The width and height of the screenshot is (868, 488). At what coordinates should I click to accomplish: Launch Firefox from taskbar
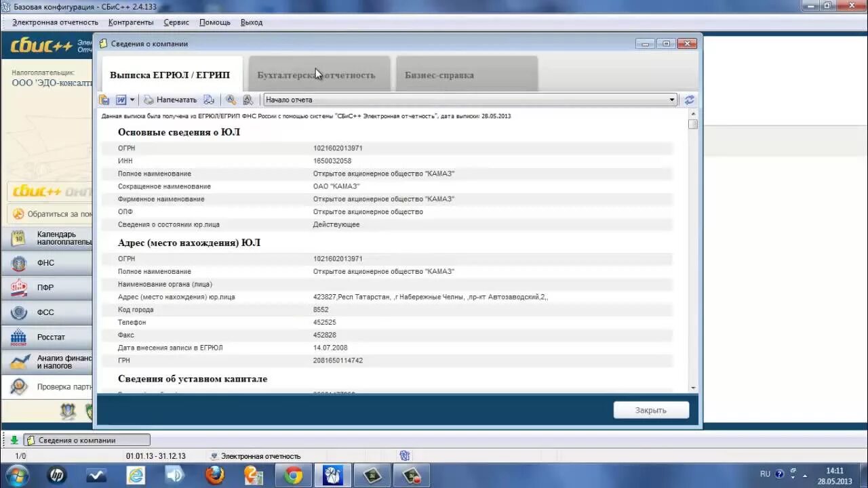pyautogui.click(x=214, y=476)
